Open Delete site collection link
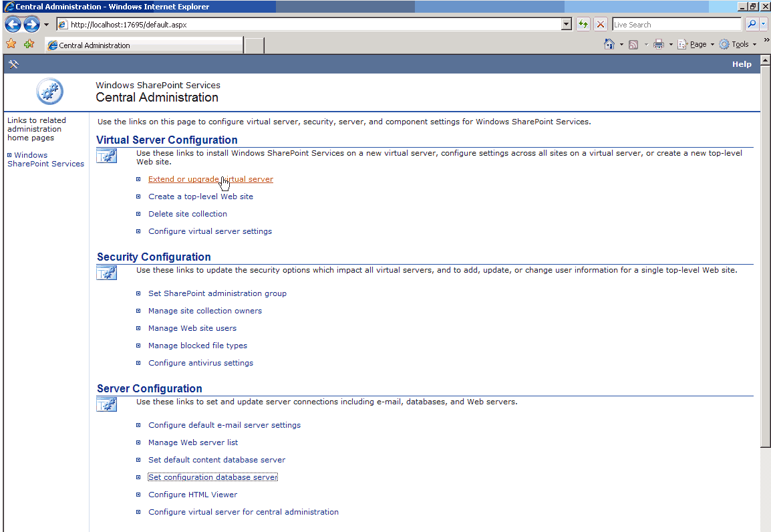This screenshot has width=771, height=532. pos(188,214)
